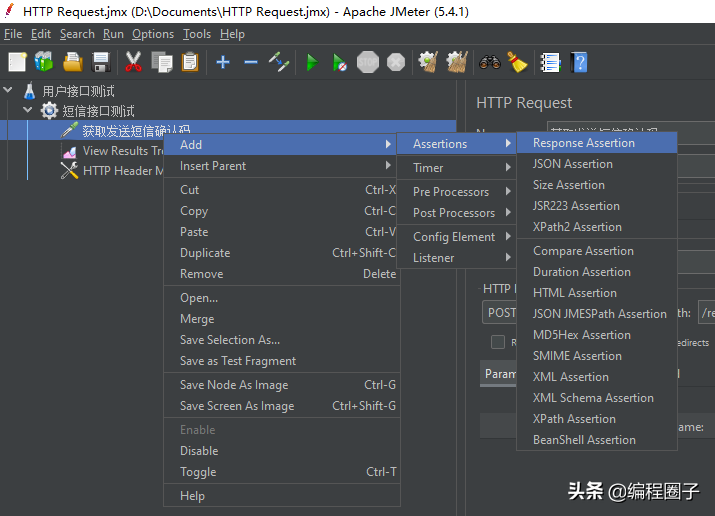Choose JSON Assertion from the submenu
This screenshot has height=516, width=715.
tap(597, 164)
